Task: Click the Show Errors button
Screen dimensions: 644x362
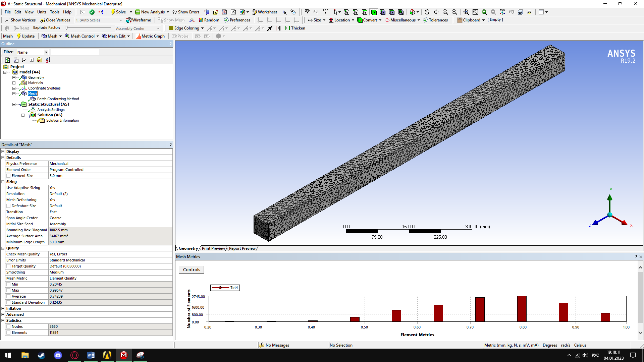Action: (x=186, y=12)
